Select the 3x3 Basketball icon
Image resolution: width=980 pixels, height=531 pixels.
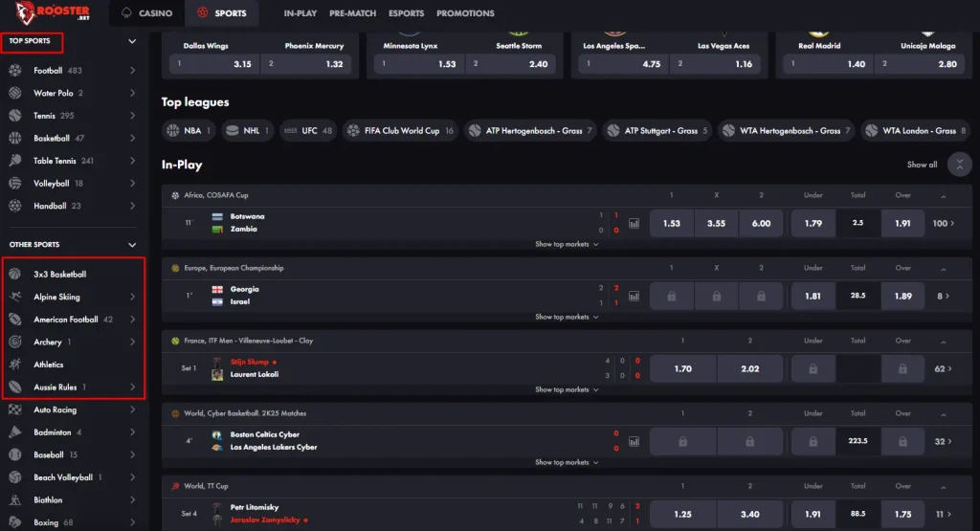tap(15, 275)
